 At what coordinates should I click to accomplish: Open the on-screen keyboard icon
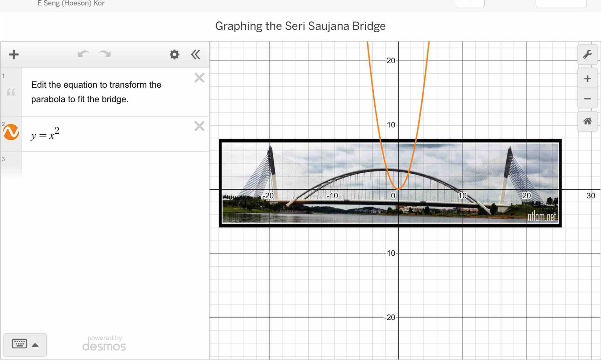pos(19,344)
